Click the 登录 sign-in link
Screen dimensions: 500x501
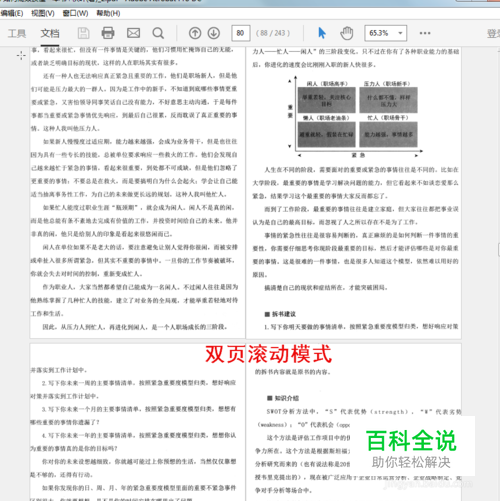pyautogui.click(x=493, y=33)
